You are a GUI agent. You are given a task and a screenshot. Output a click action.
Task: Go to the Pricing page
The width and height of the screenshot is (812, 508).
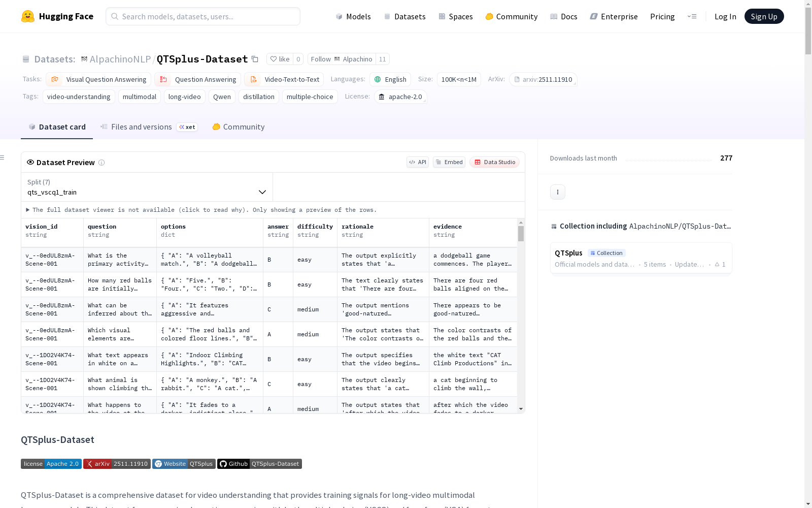[662, 16]
